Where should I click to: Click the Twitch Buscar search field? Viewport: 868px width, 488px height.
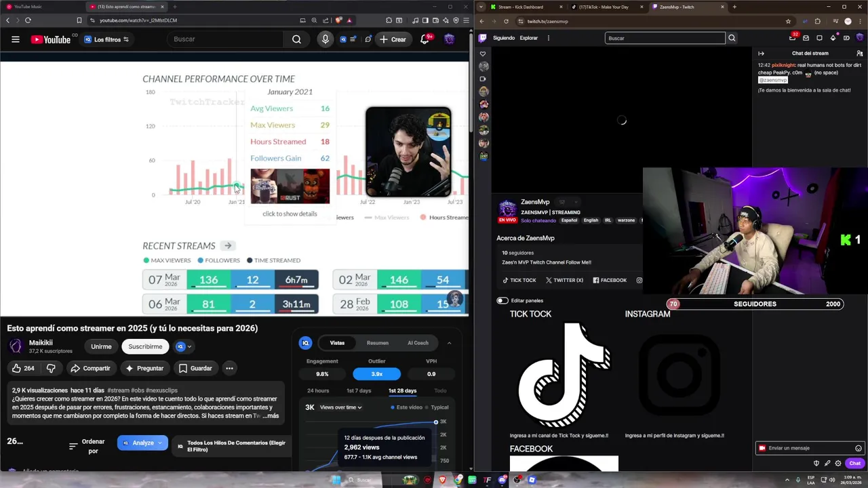pos(665,38)
